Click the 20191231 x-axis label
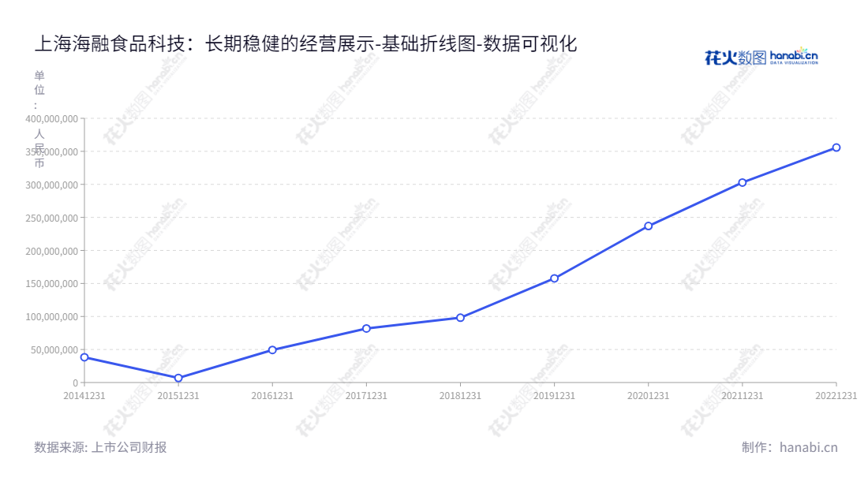The image size is (868, 489). tap(554, 396)
